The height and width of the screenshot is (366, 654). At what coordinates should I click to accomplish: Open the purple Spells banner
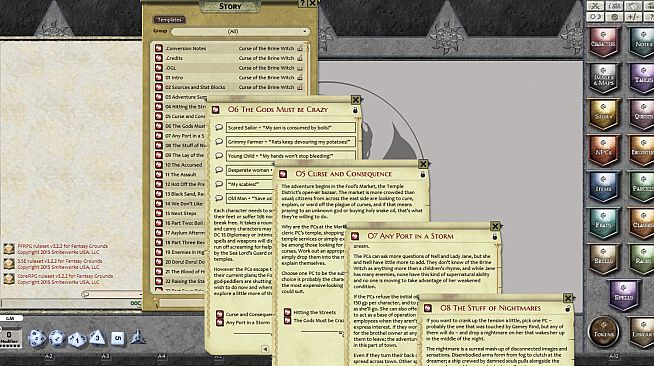click(623, 295)
